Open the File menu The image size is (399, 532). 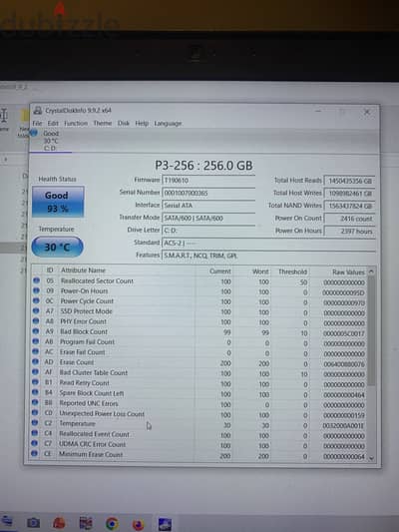[x=37, y=123]
